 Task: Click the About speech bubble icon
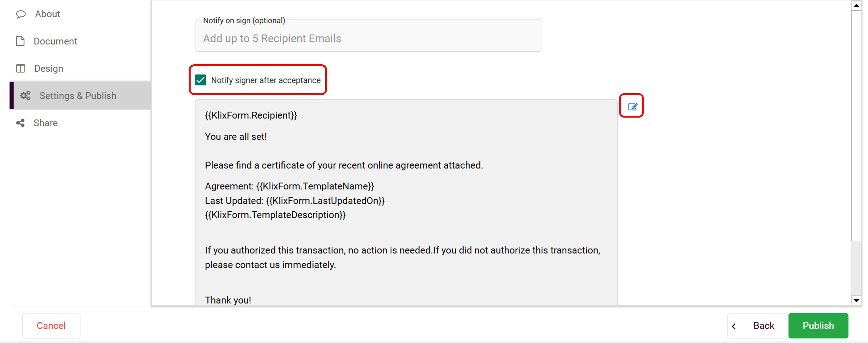(21, 14)
